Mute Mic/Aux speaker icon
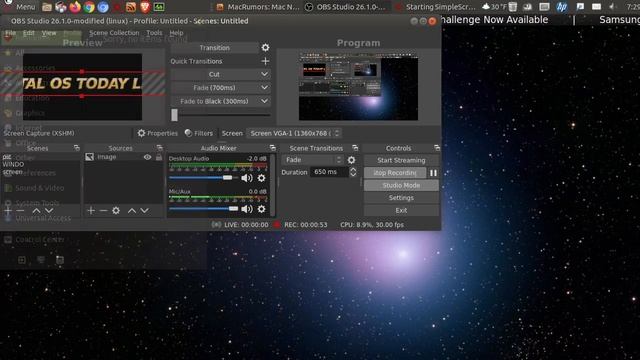This screenshot has height=360, width=640. coord(247,209)
